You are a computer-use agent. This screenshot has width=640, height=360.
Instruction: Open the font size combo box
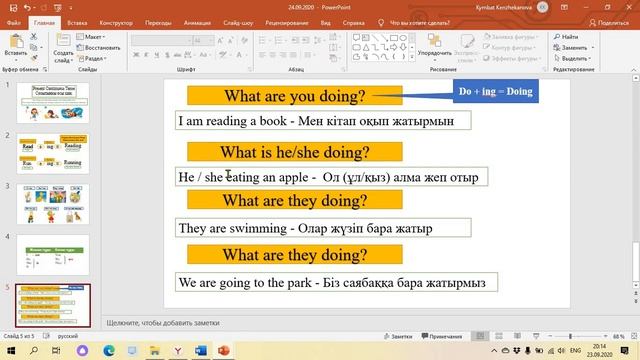point(204,40)
